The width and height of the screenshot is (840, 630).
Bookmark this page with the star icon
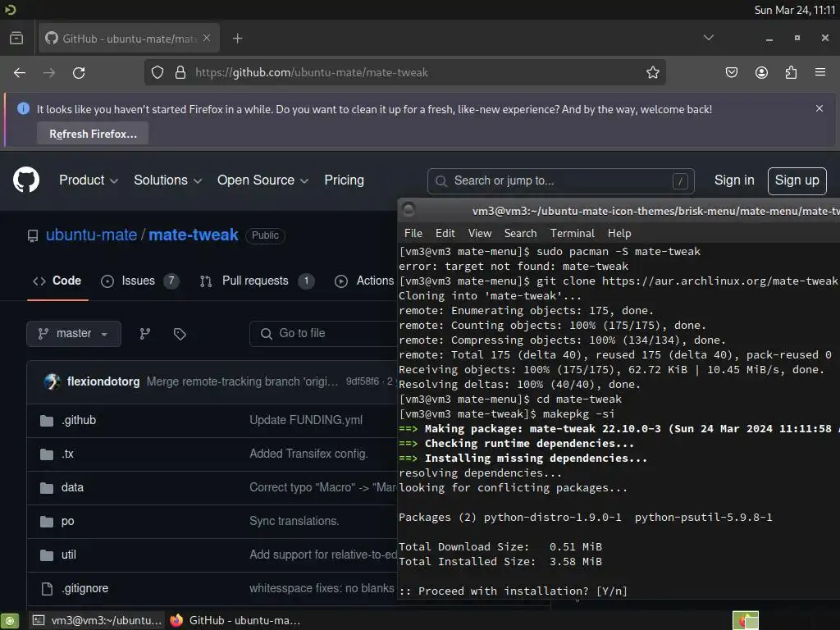point(652,72)
